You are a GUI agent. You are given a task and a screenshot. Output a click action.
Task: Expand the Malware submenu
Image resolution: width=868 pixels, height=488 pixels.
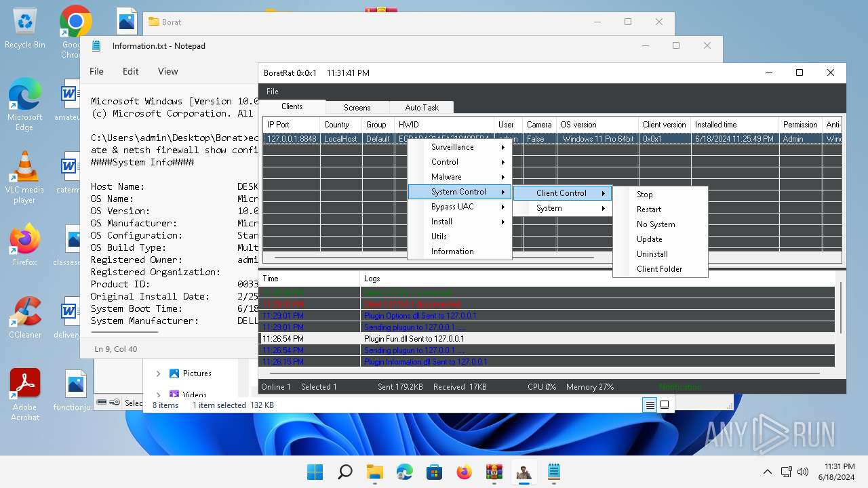tap(460, 177)
